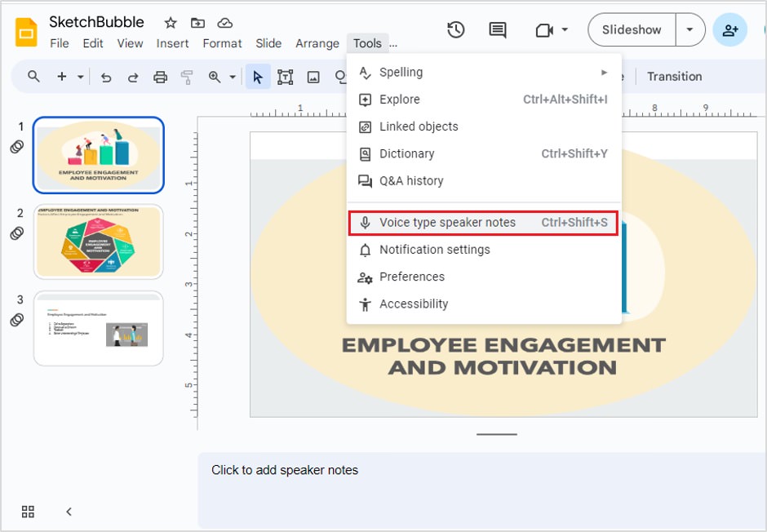Select slide 3 thumbnail
The width and height of the screenshot is (767, 532).
[x=98, y=328]
